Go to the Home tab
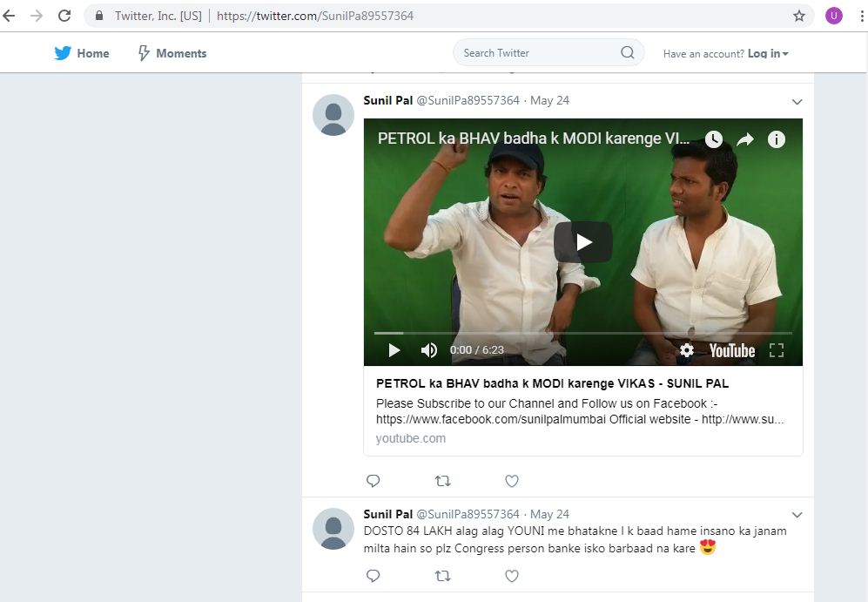The image size is (868, 602). pyautogui.click(x=82, y=53)
